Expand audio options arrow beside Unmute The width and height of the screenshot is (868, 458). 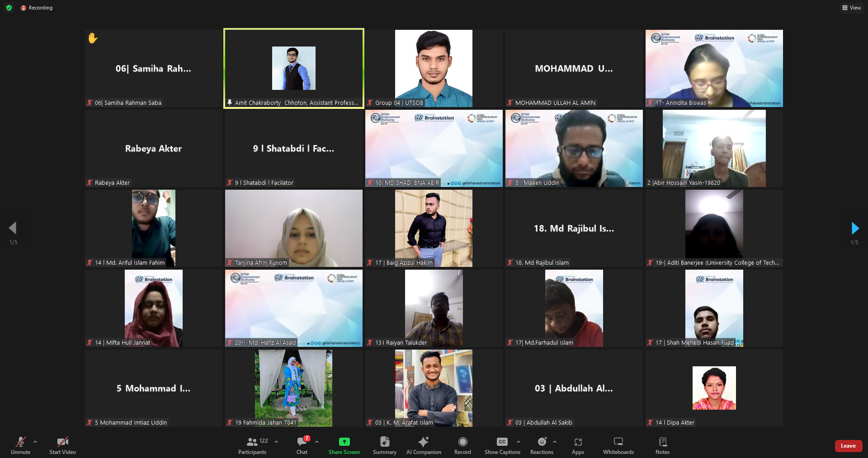(35, 442)
